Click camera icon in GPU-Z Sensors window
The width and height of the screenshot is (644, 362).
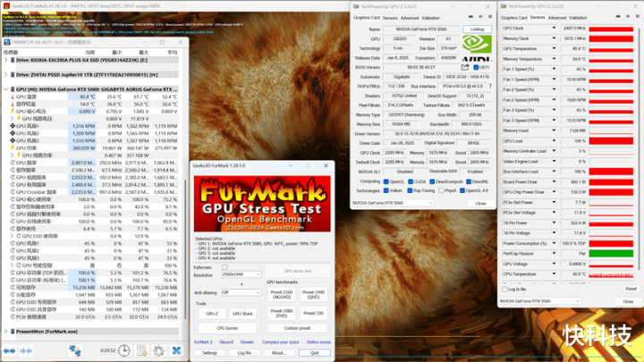[618, 16]
